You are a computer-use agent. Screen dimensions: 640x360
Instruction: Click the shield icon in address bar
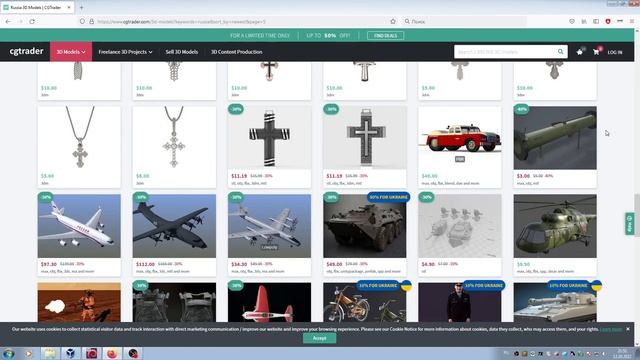coord(82,21)
